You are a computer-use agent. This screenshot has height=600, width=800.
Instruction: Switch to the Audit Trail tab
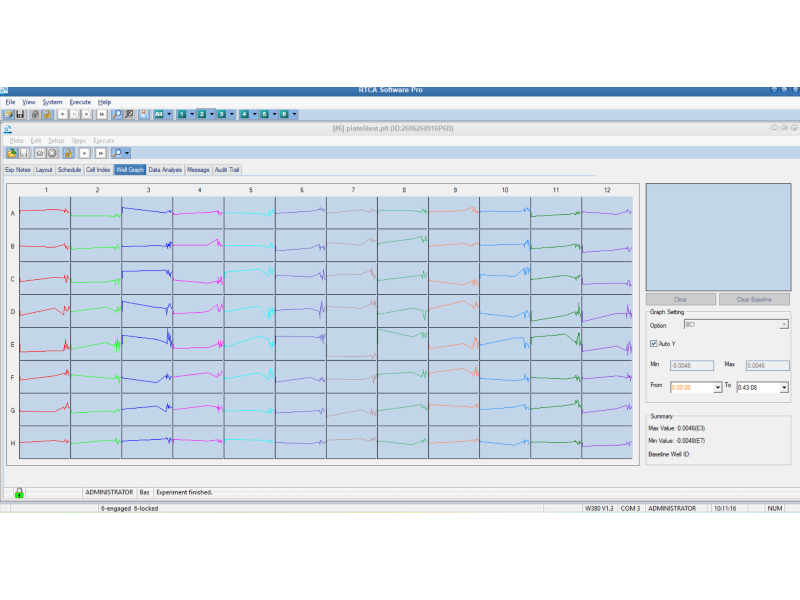click(x=227, y=170)
